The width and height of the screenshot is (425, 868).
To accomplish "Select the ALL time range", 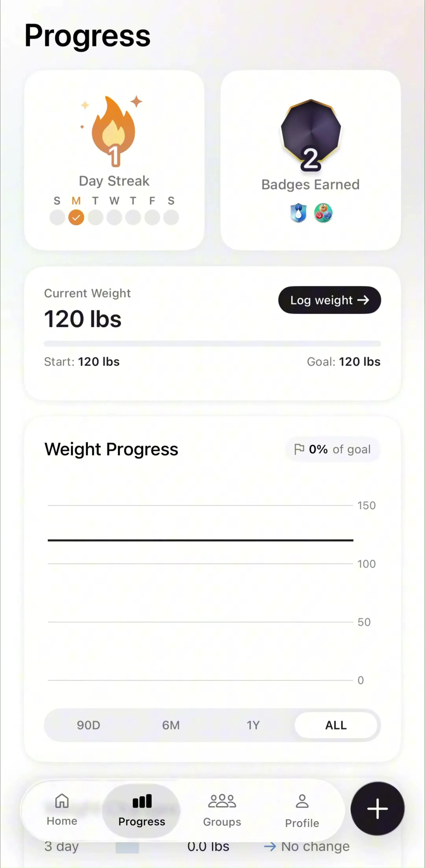I will [x=336, y=725].
